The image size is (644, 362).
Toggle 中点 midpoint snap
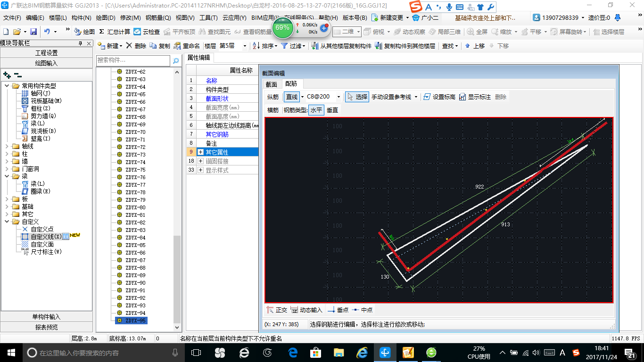point(362,310)
